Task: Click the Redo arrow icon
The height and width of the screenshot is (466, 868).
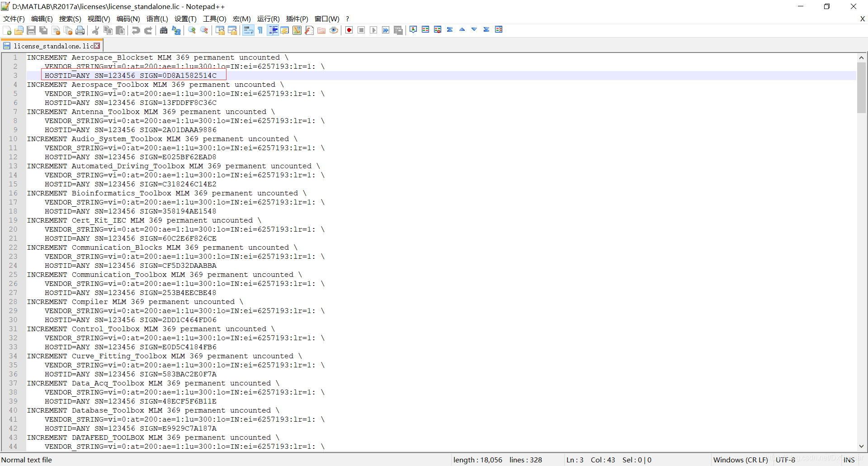Action: (x=148, y=30)
